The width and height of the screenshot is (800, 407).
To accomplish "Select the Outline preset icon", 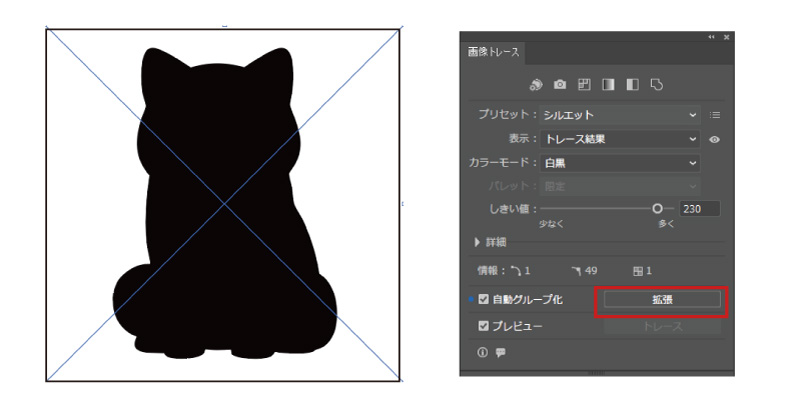I will pos(657,85).
